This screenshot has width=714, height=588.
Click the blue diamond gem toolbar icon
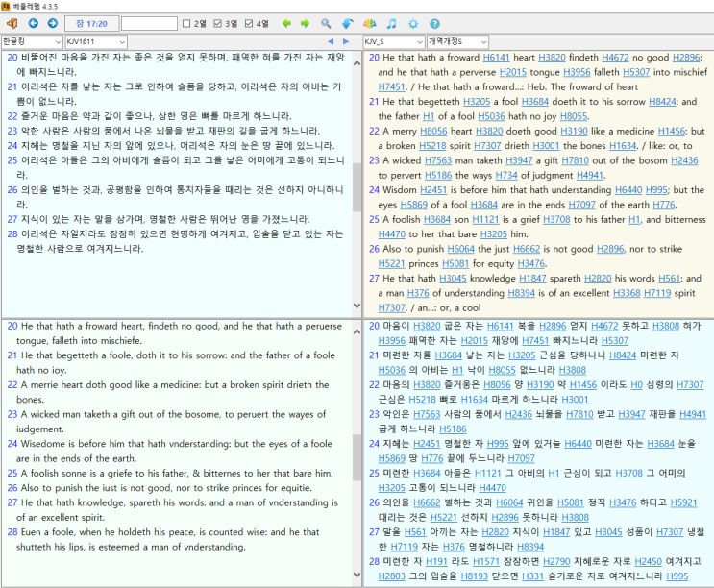click(348, 24)
